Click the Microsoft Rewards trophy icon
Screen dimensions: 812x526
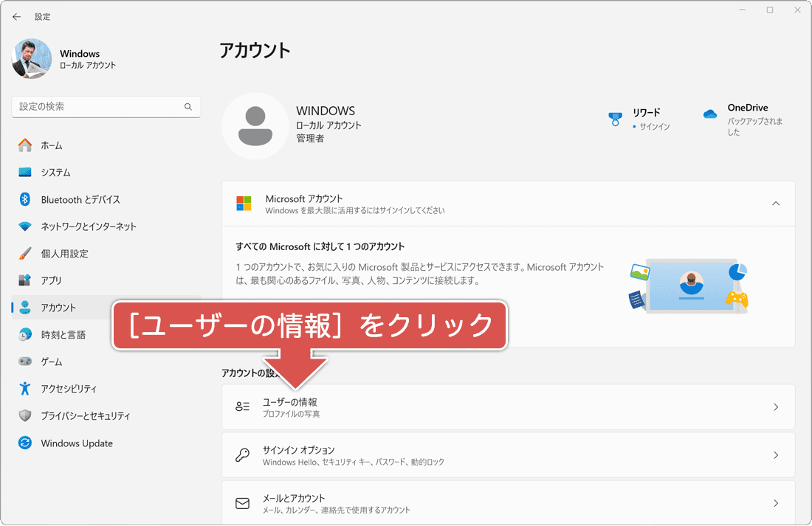tap(615, 117)
